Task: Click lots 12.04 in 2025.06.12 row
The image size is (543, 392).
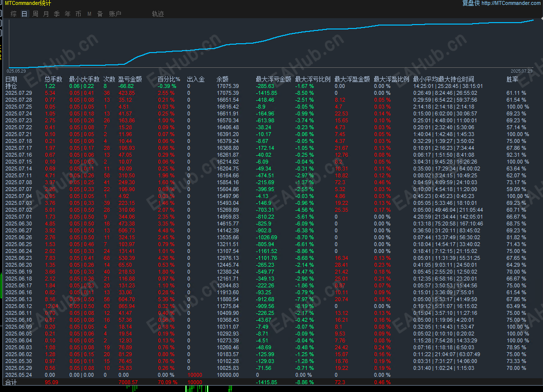Action: click(x=52, y=306)
